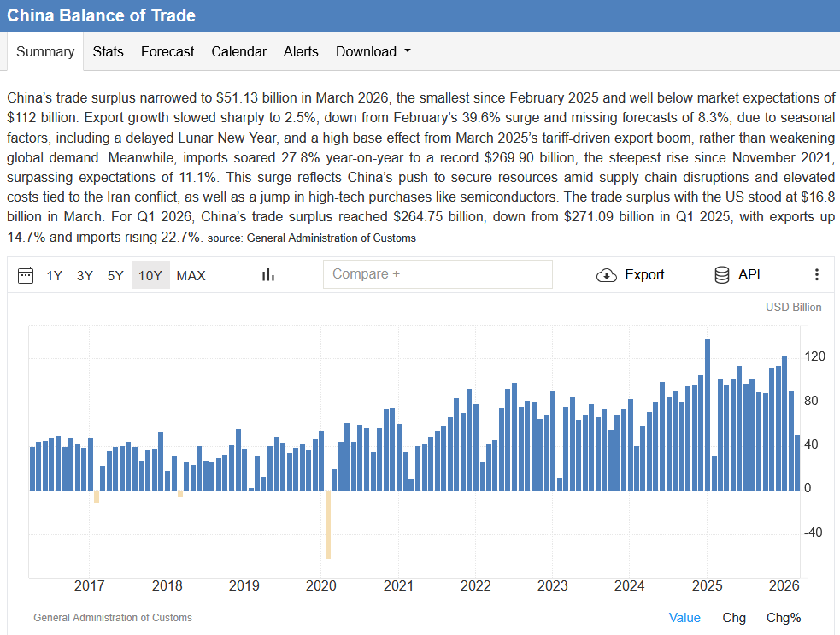Select the Value display option
Screen dimensions: 840x635
pos(684,618)
